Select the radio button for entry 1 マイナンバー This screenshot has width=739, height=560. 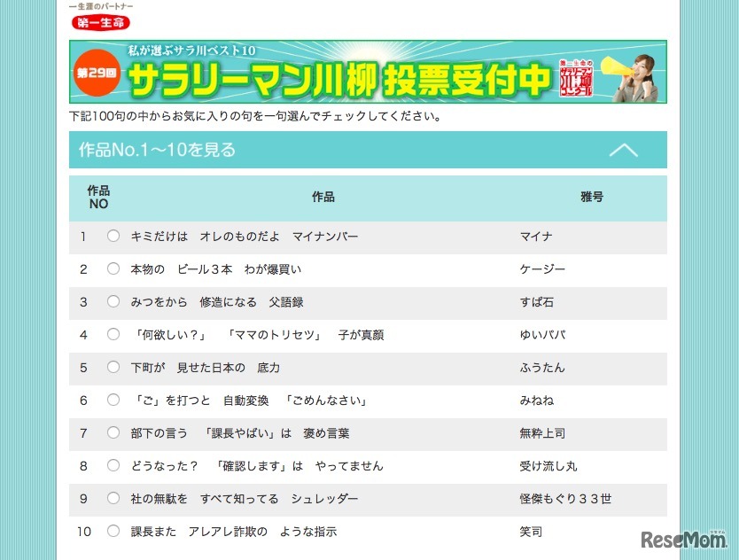pos(113,237)
